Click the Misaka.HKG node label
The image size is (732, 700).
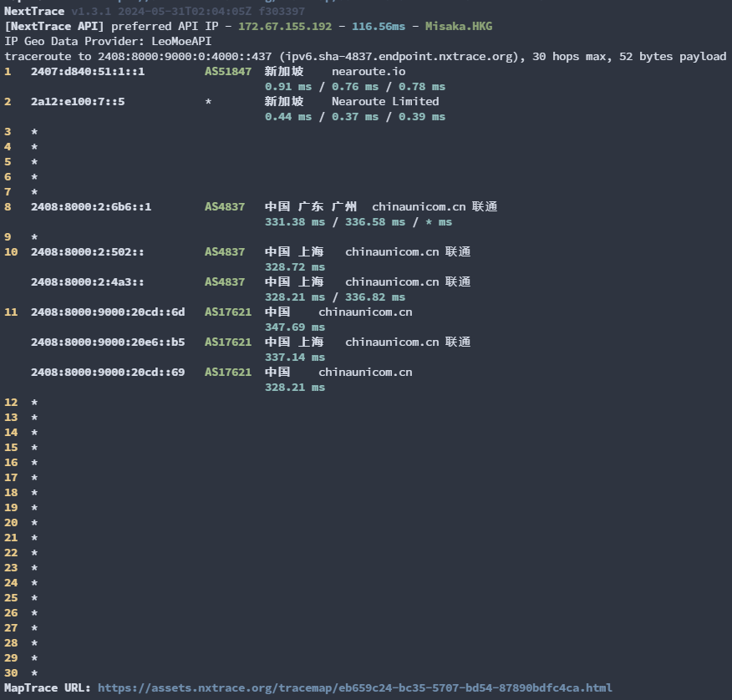[459, 26]
